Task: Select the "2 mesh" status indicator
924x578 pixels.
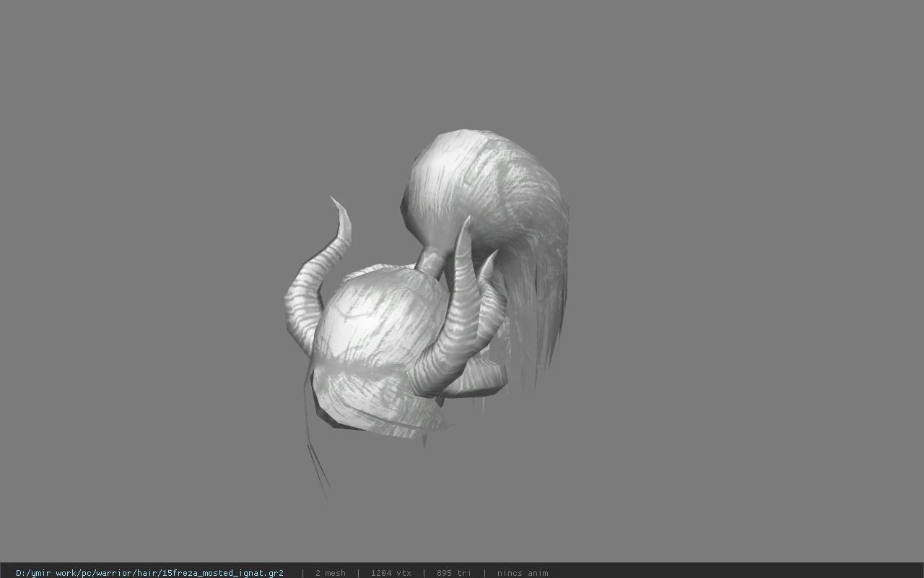Action: (x=331, y=573)
